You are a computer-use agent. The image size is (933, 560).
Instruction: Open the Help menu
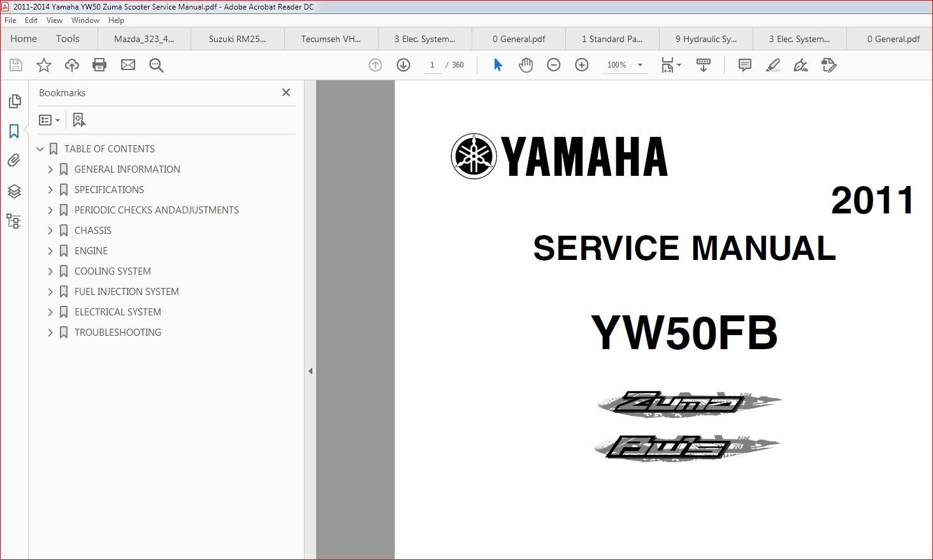point(116,20)
